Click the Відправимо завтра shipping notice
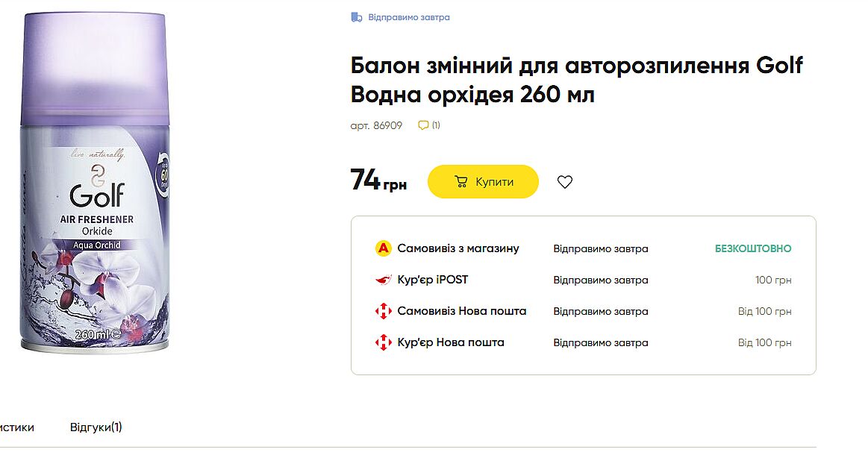Image resolution: width=868 pixels, height=461 pixels. (408, 17)
